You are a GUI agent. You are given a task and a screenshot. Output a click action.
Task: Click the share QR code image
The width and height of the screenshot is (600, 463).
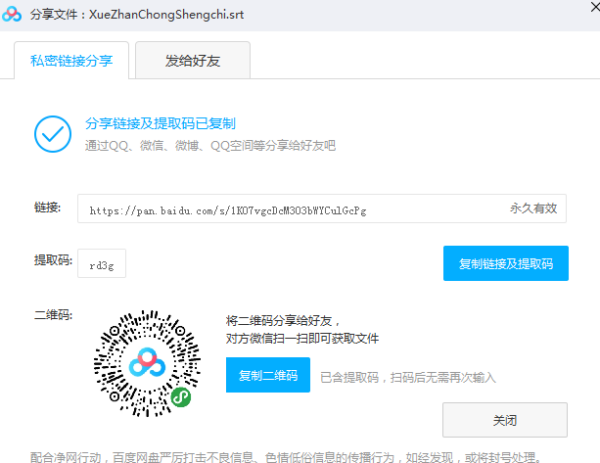pyautogui.click(x=147, y=363)
